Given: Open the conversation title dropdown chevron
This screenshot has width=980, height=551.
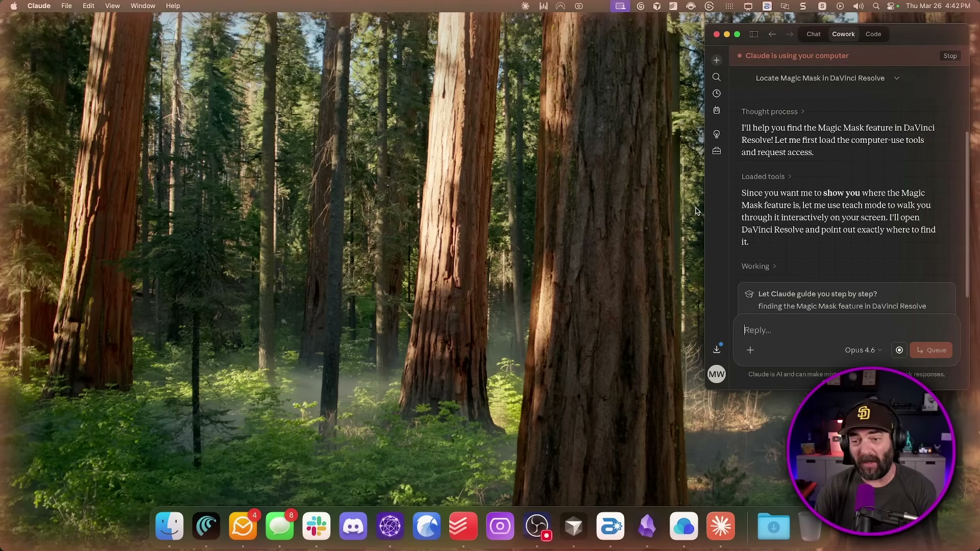Looking at the screenshot, I should pos(897,78).
